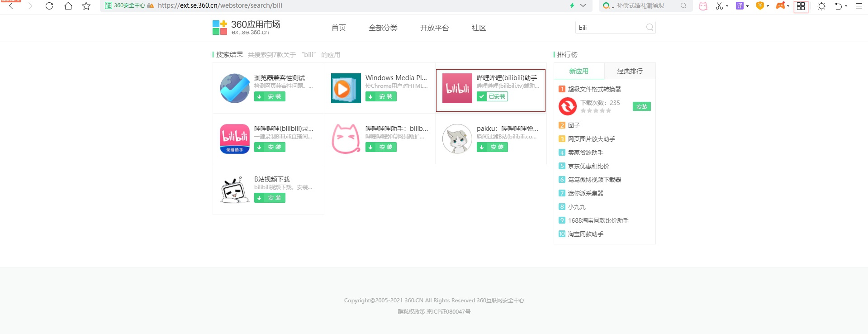
Task: Toggle the sun brightness mode icon
Action: (821, 6)
